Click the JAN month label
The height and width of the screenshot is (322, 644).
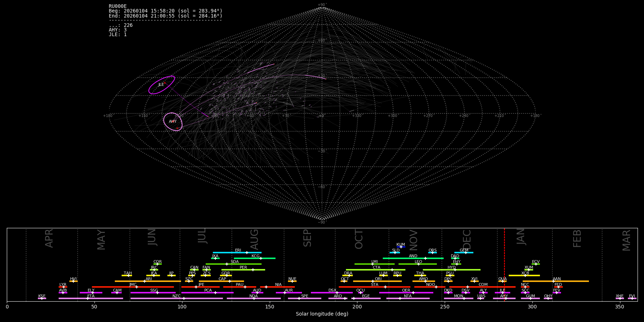521,236
